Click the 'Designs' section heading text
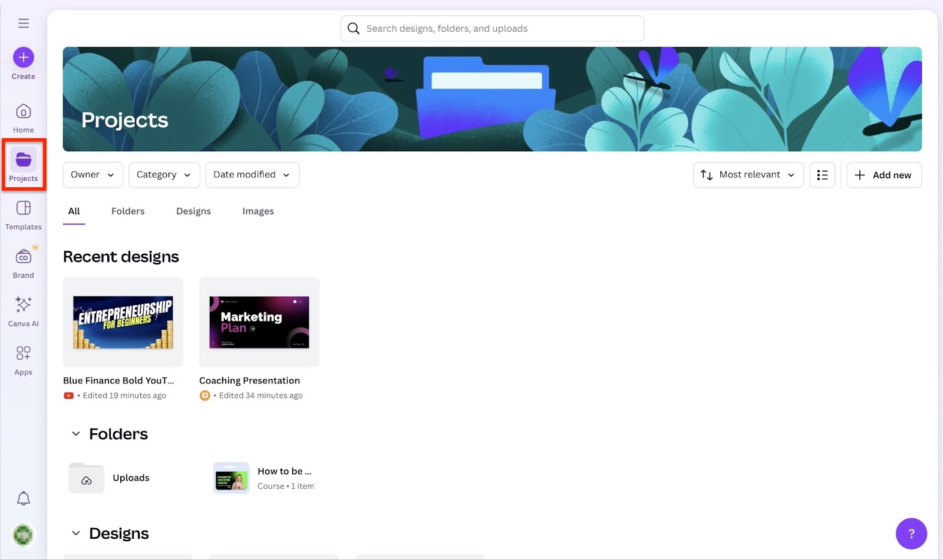The image size is (943, 560). pyautogui.click(x=119, y=534)
